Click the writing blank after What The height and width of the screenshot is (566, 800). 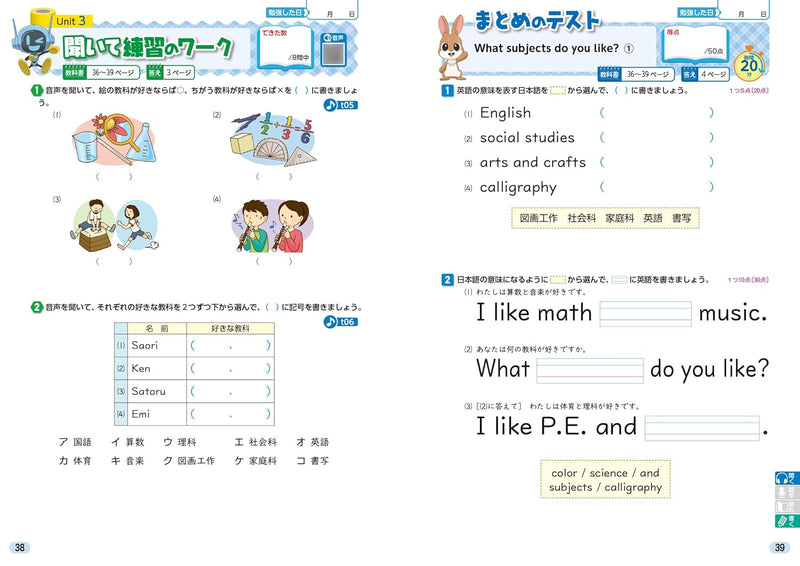[x=590, y=371]
